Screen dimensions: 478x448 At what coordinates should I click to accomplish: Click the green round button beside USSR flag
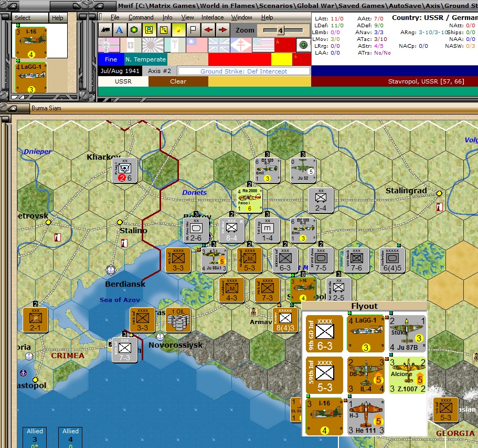click(303, 45)
